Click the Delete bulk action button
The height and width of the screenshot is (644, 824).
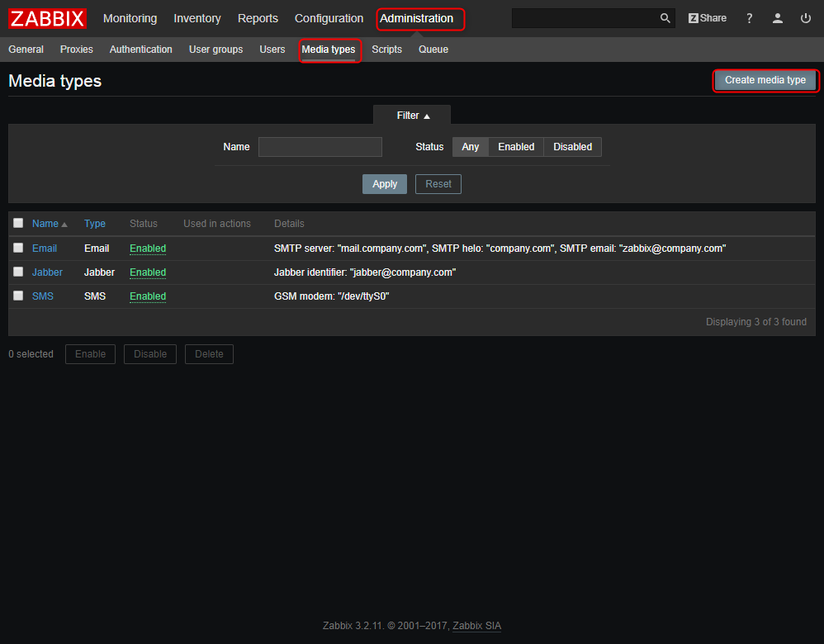[x=209, y=354]
